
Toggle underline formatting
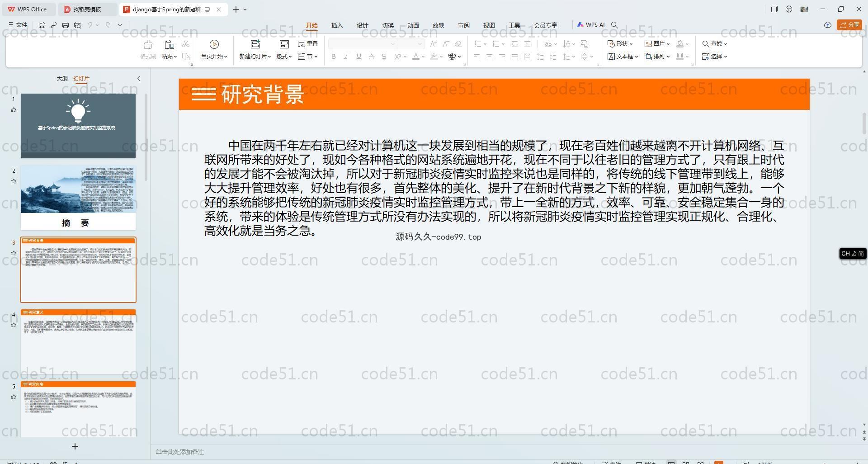pos(359,57)
